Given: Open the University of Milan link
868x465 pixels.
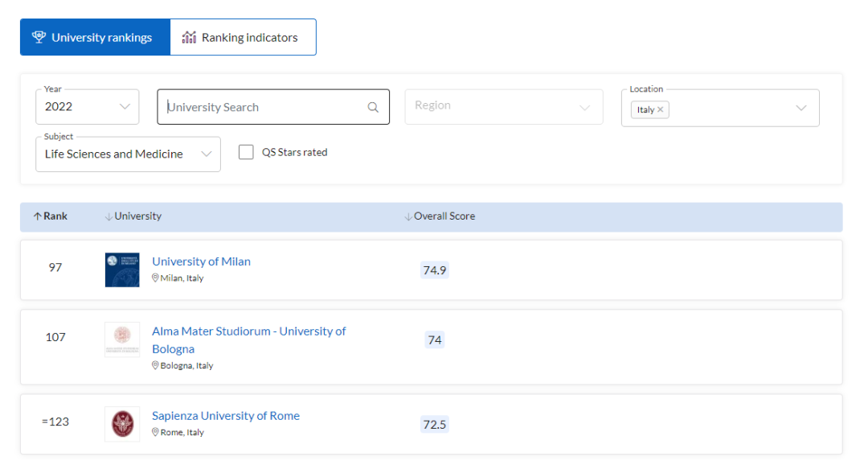Looking at the screenshot, I should [201, 261].
